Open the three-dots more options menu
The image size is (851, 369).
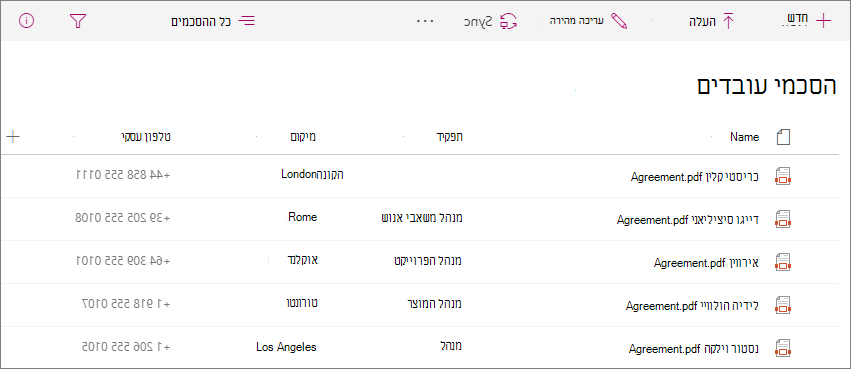click(x=426, y=21)
